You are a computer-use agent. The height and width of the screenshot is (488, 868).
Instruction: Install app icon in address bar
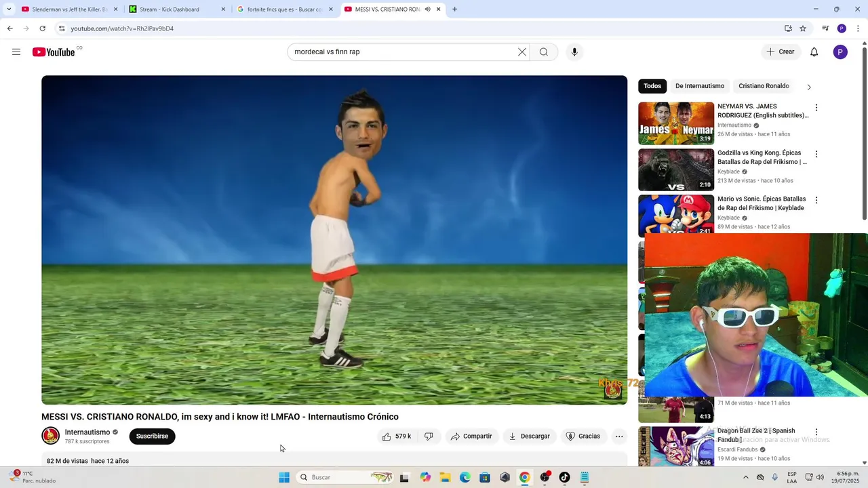click(788, 28)
